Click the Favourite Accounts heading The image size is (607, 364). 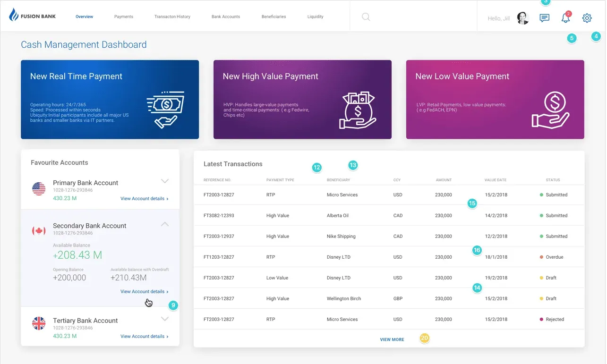(x=60, y=162)
